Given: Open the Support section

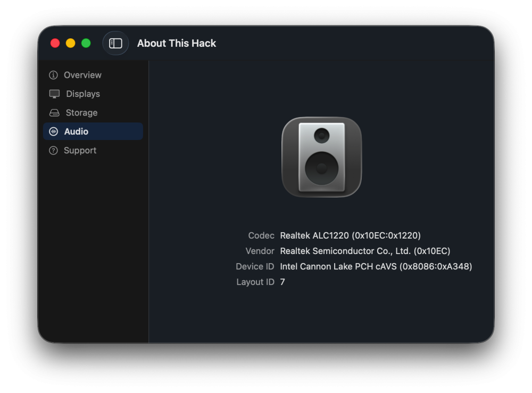Looking at the screenshot, I should pyautogui.click(x=93, y=151).
